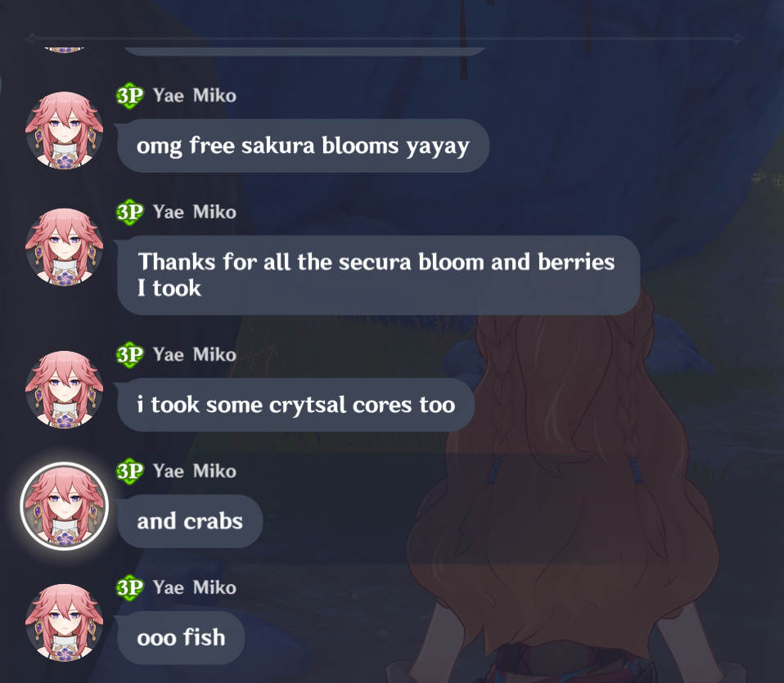The height and width of the screenshot is (683, 784).
Task: Click 3P badge above 'ooo fish' message
Action: pos(130,587)
